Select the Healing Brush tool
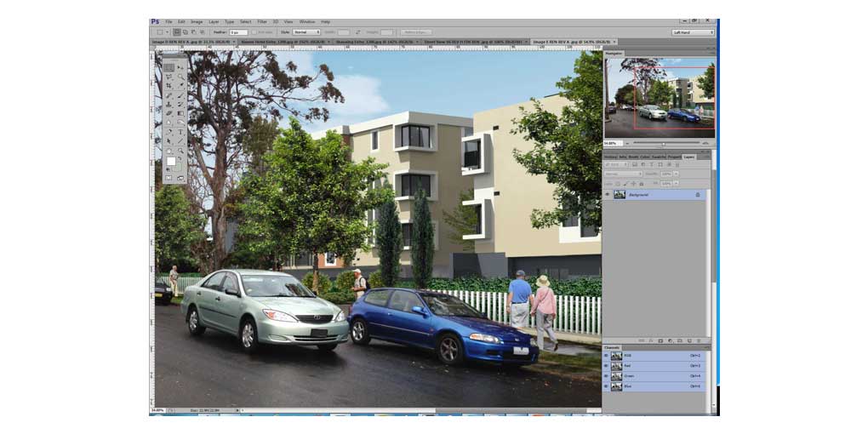 [168, 95]
